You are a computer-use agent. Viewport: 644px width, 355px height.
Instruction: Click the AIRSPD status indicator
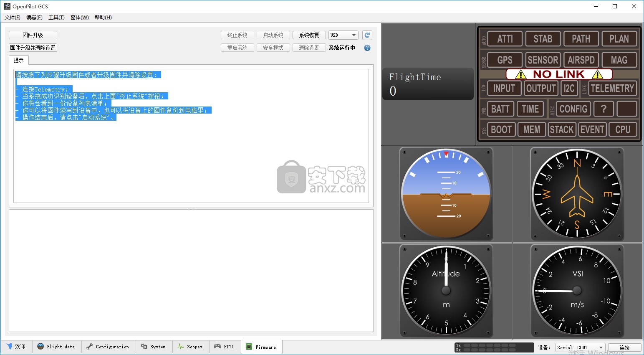pyautogui.click(x=581, y=60)
